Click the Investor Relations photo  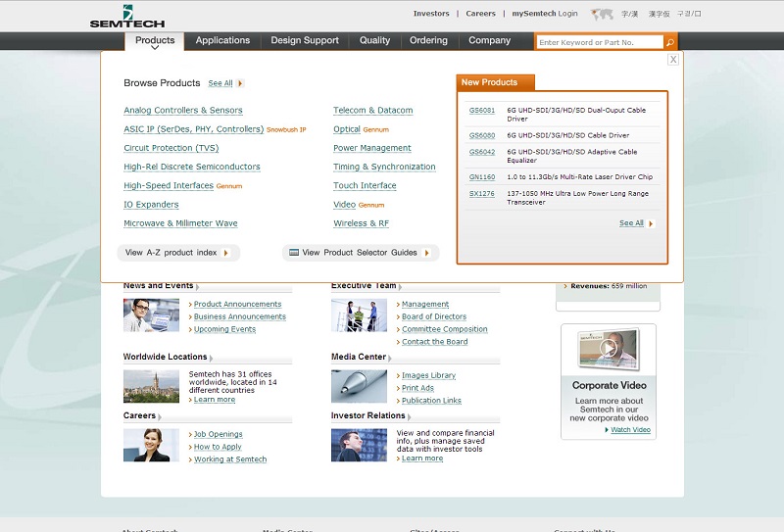[x=359, y=445]
